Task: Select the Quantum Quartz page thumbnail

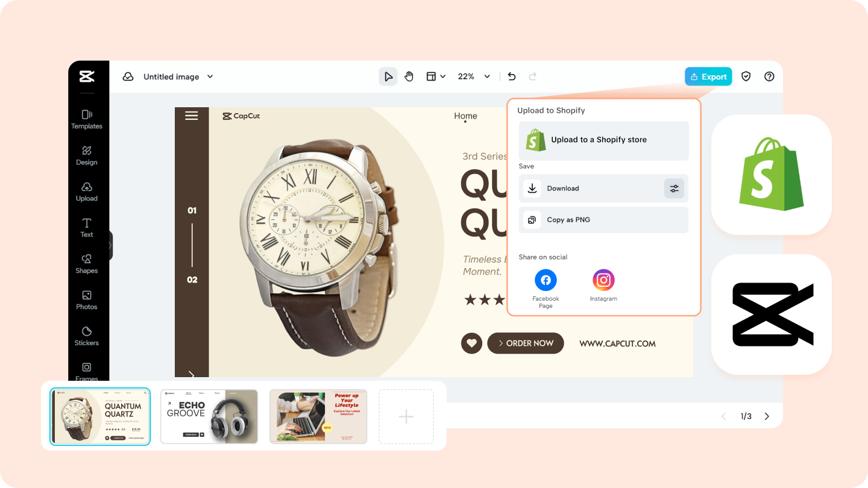Action: click(x=100, y=416)
